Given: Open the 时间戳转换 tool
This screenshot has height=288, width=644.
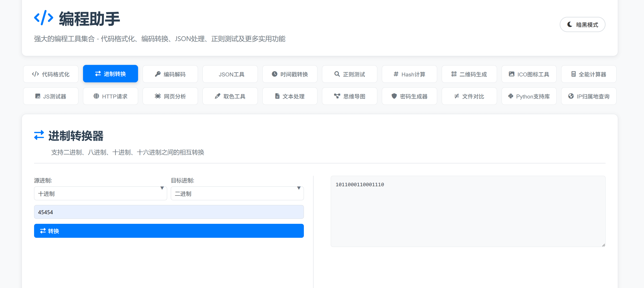Looking at the screenshot, I should (290, 74).
